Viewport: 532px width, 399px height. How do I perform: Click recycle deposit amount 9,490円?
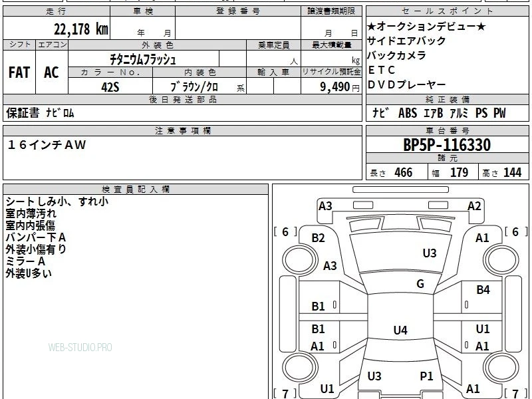click(340, 87)
